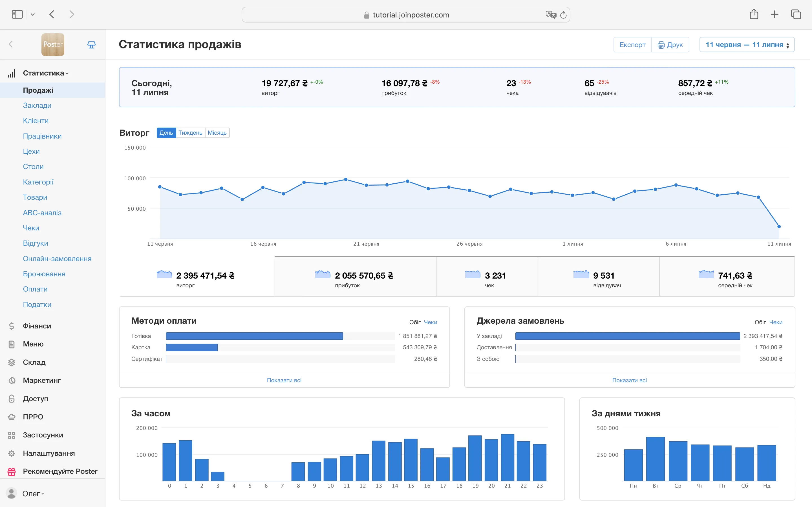Select the Статистика bar chart icon
The height and width of the screenshot is (507, 812).
coord(12,73)
